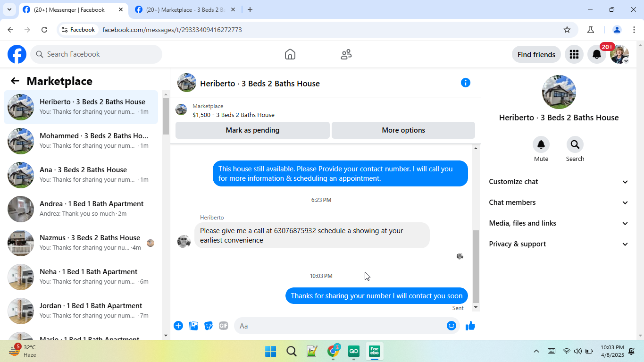Open Nazmus's 3 Beds 2 Baths conversation
This screenshot has width=644, height=362.
(81, 243)
